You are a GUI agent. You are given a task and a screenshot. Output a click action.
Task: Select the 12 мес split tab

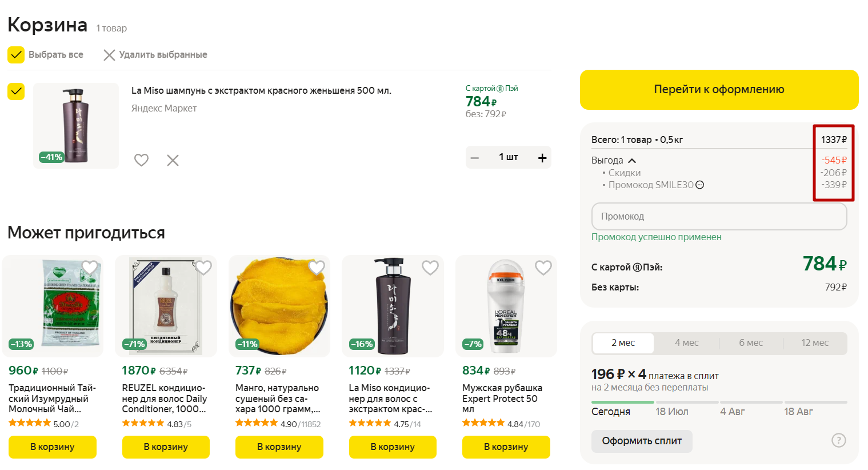814,342
